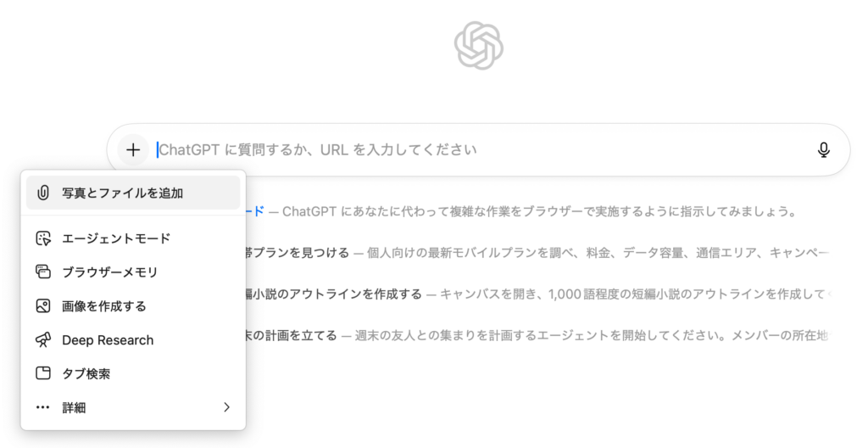The height and width of the screenshot is (448, 868).
Task: Select タブ検索 from the menu
Action: (86, 374)
